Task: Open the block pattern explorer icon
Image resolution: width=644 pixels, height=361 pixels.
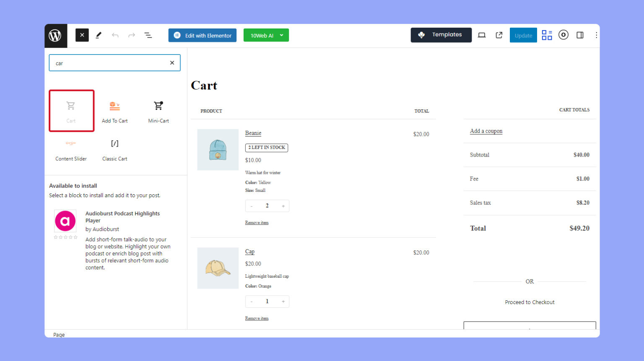Action: (x=547, y=35)
